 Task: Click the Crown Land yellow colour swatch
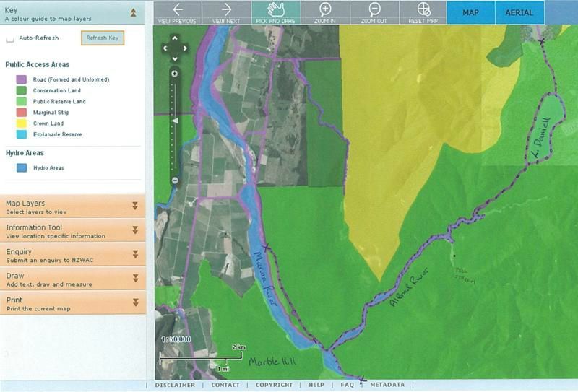[x=22, y=123]
